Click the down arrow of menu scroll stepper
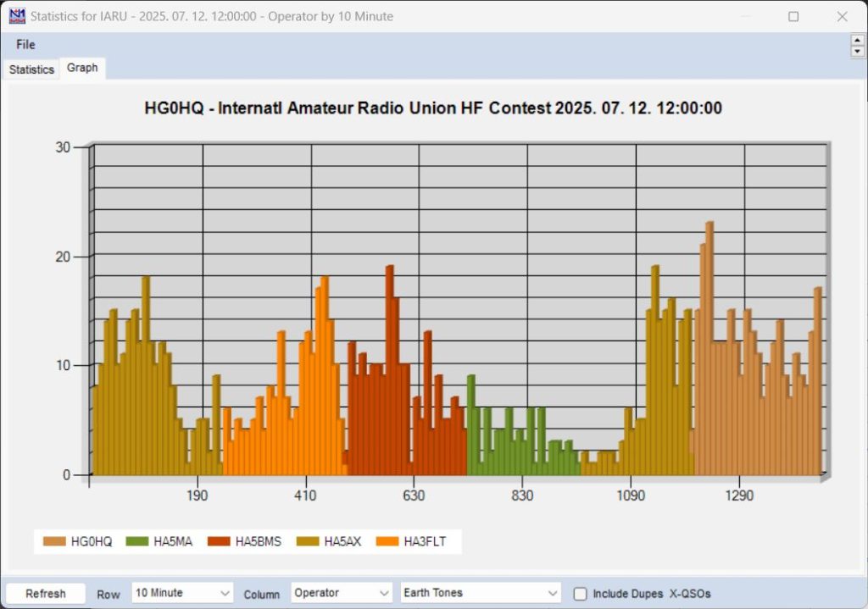 coord(857,52)
